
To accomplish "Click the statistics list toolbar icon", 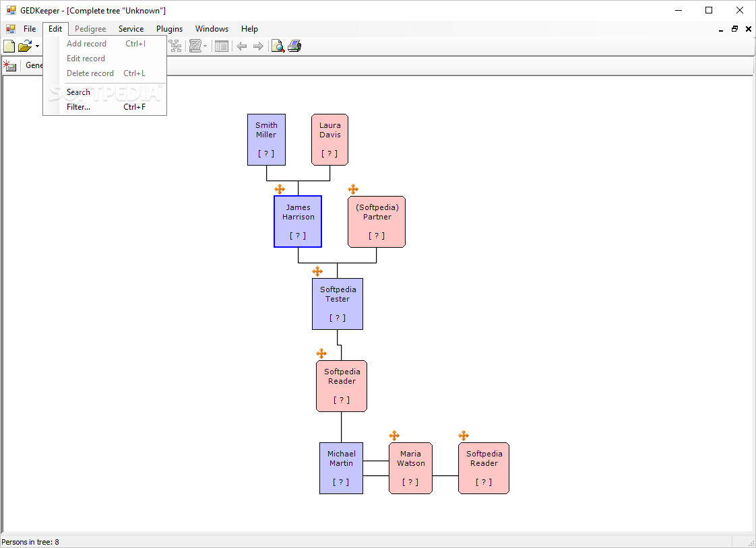I will (221, 46).
